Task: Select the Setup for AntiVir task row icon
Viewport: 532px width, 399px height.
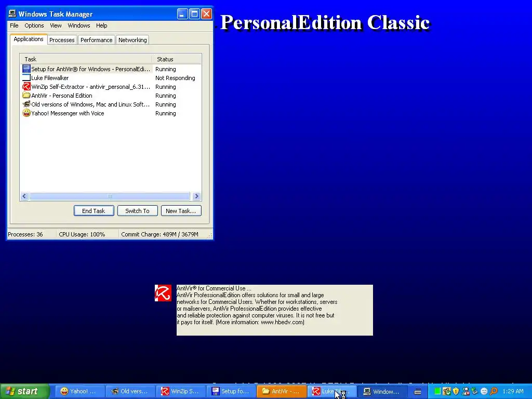Action: [26, 69]
